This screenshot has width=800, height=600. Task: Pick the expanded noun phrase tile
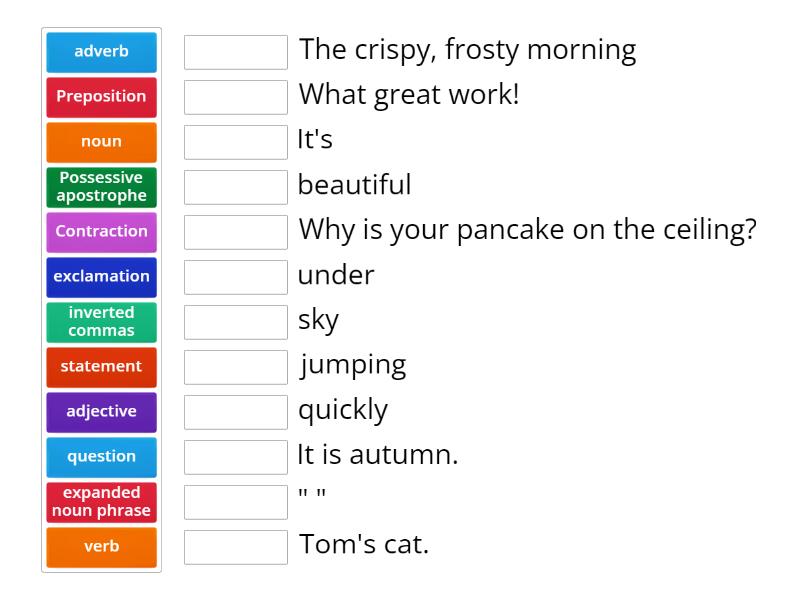pyautogui.click(x=101, y=502)
